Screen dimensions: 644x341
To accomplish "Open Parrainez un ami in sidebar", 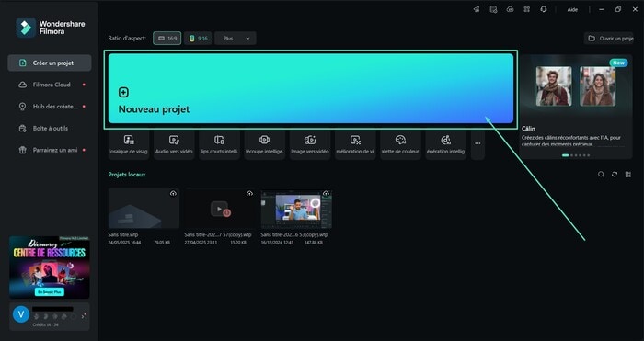I will 50,150.
